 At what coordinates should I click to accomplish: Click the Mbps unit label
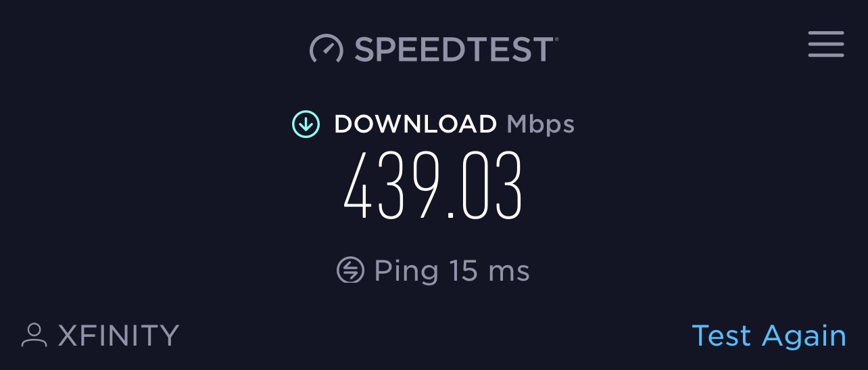[x=540, y=124]
